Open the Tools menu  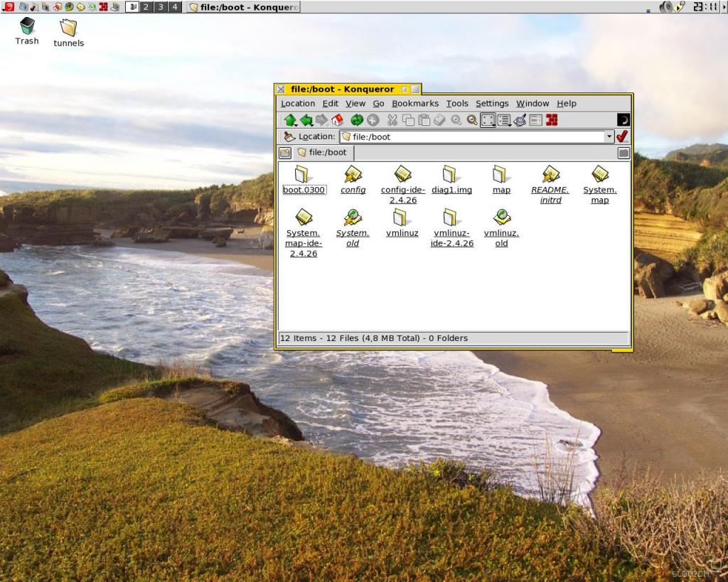tap(457, 104)
